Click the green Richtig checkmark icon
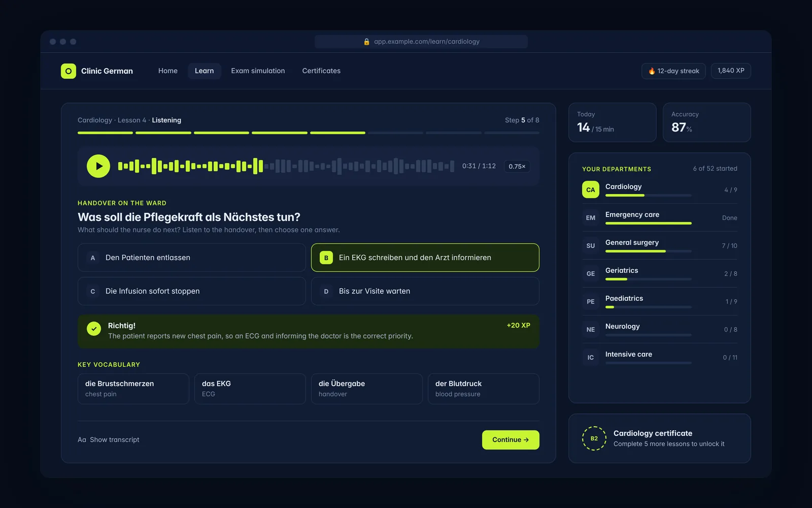Image resolution: width=812 pixels, height=508 pixels. pyautogui.click(x=94, y=329)
